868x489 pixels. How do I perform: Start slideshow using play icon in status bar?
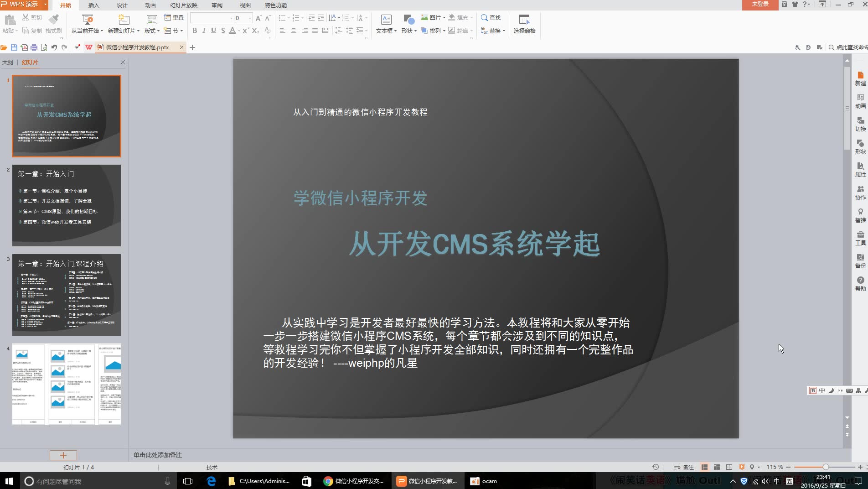[x=741, y=467]
